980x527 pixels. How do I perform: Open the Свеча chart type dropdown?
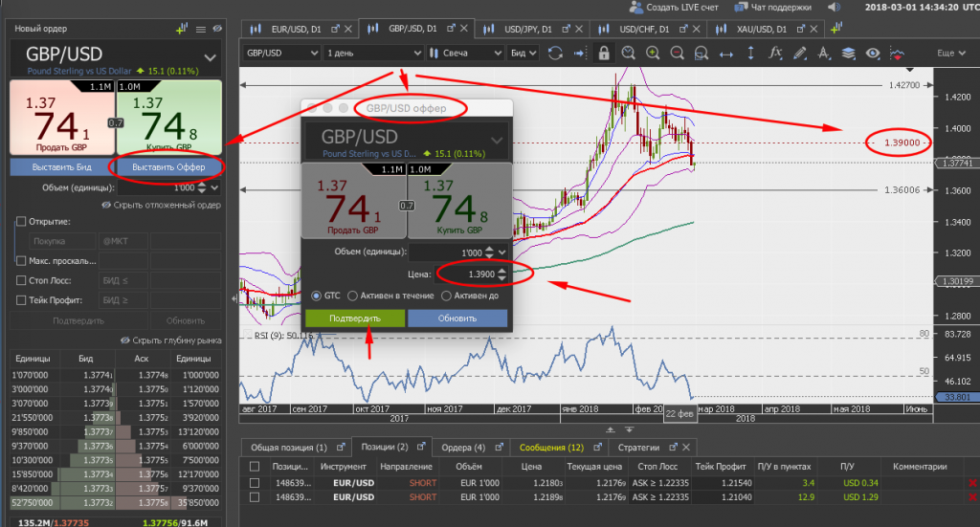(x=465, y=53)
